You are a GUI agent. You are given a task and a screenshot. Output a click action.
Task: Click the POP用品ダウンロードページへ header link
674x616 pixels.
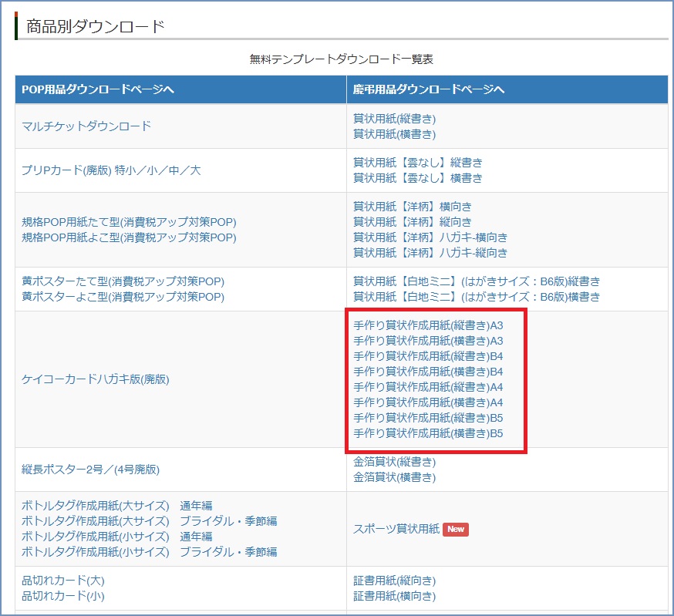[98, 89]
